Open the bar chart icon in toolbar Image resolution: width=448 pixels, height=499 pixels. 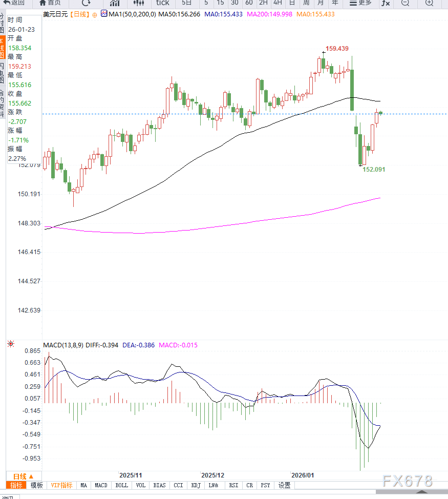tap(115, 3)
